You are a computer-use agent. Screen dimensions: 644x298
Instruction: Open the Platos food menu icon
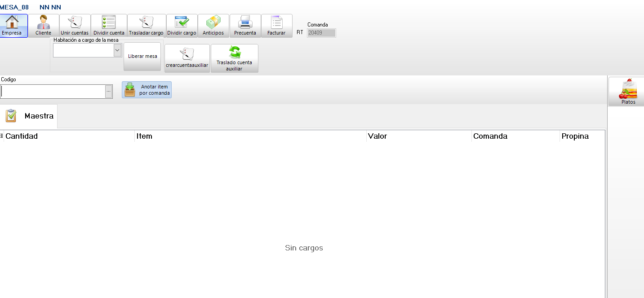628,89
